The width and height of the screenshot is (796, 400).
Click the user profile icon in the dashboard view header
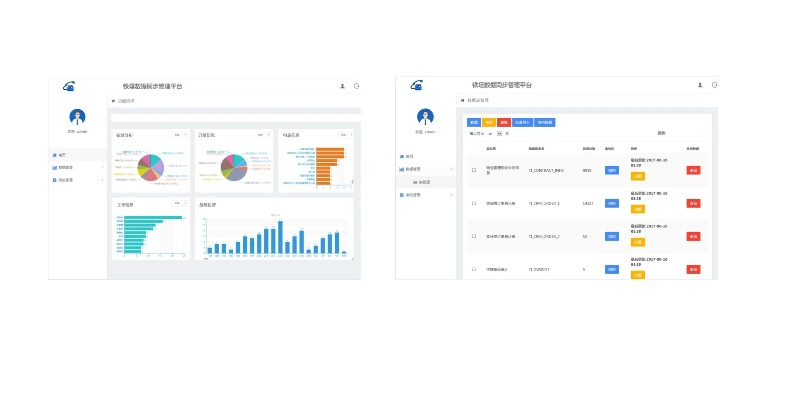click(x=342, y=86)
